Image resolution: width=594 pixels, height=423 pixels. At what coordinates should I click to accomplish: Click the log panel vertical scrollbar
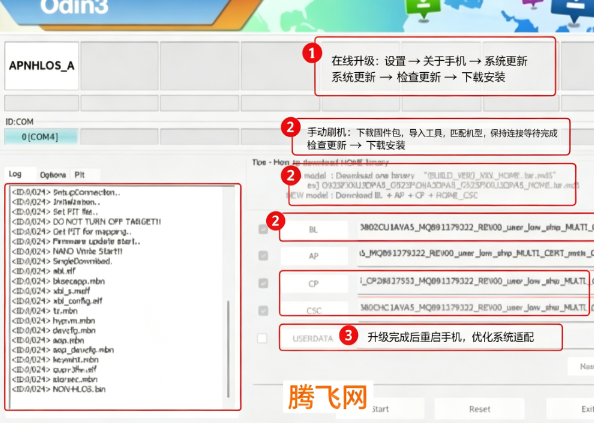(228, 297)
